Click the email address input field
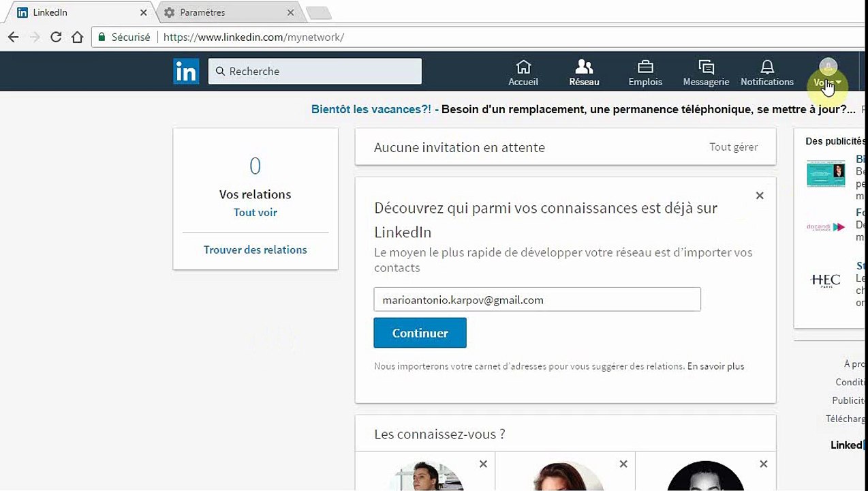The height and width of the screenshot is (491, 868). 537,299
